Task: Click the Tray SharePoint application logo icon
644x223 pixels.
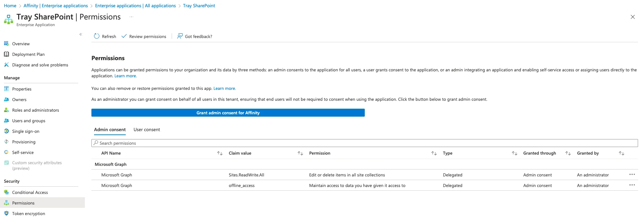Action: [9, 19]
